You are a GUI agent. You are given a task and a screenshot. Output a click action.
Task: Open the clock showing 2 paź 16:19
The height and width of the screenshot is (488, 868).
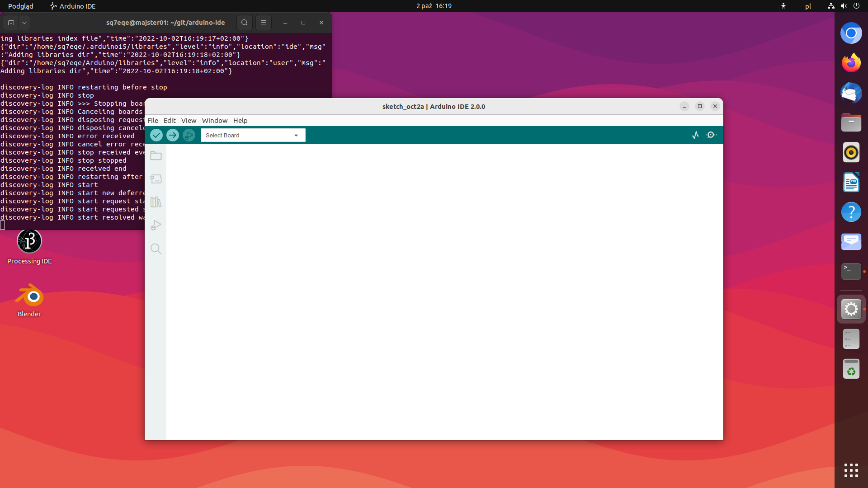click(434, 6)
